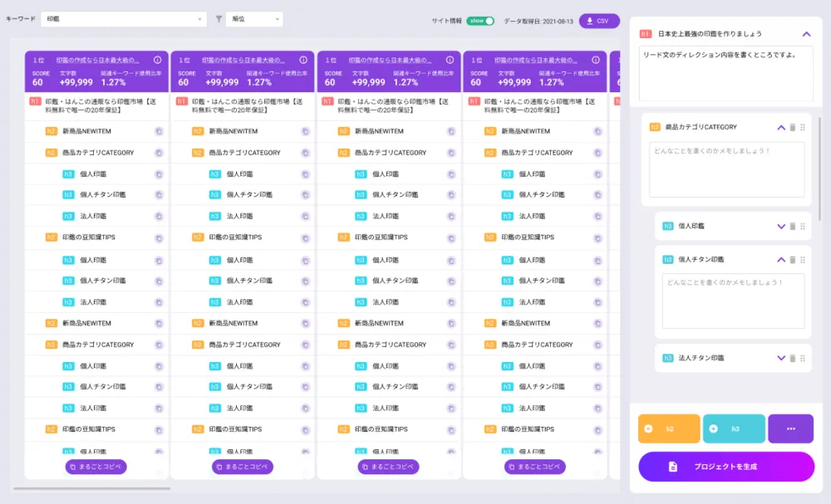Screen dimensions: 831x504
Task: Expand the 個人印鑑 outline item
Action: click(x=780, y=226)
